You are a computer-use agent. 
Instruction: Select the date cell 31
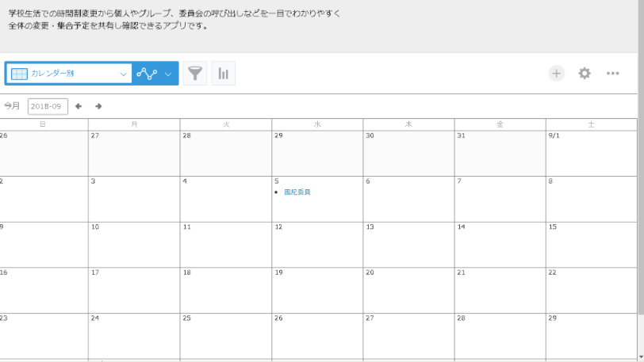[x=500, y=154]
